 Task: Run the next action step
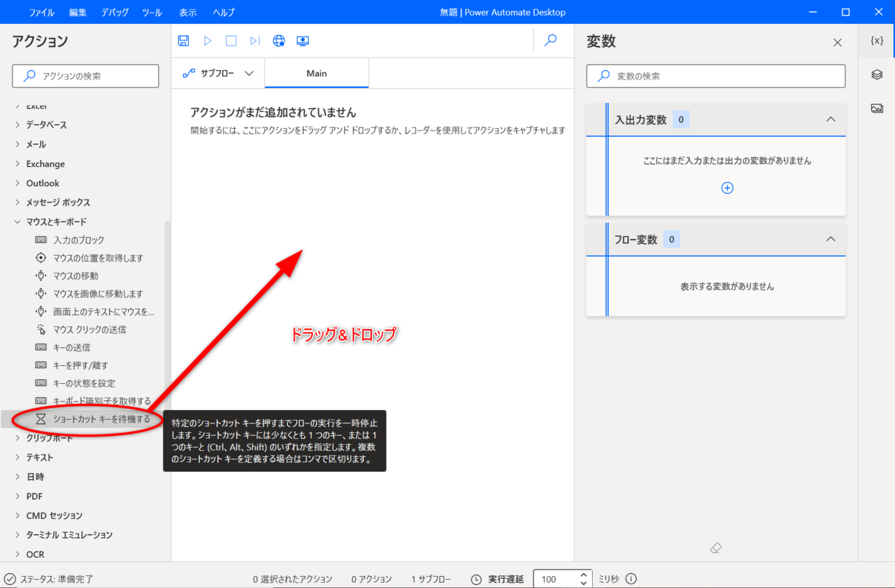(254, 41)
